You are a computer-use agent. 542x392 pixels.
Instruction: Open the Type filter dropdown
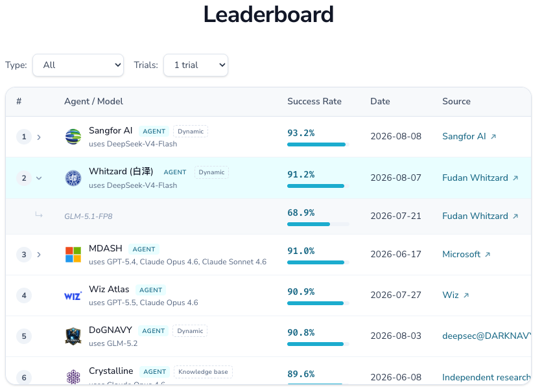click(x=78, y=65)
